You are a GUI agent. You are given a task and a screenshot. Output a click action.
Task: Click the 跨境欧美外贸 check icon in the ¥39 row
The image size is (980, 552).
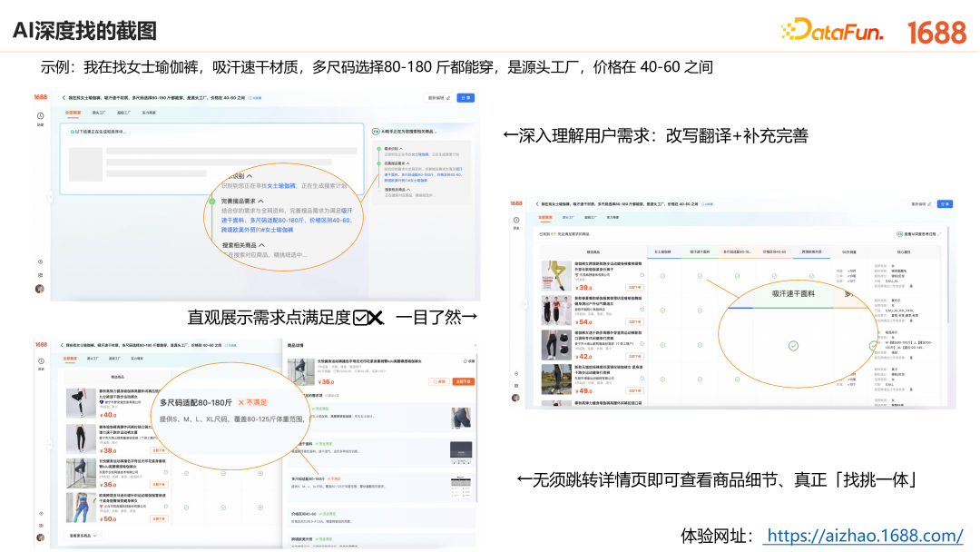click(811, 276)
